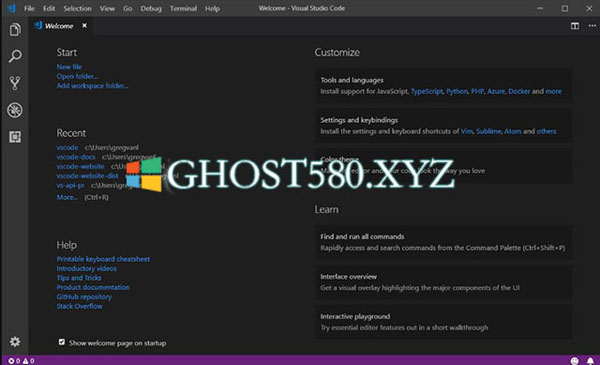This screenshot has height=365, width=600.
Task: Open Stack Overflow link
Action: coord(80,306)
